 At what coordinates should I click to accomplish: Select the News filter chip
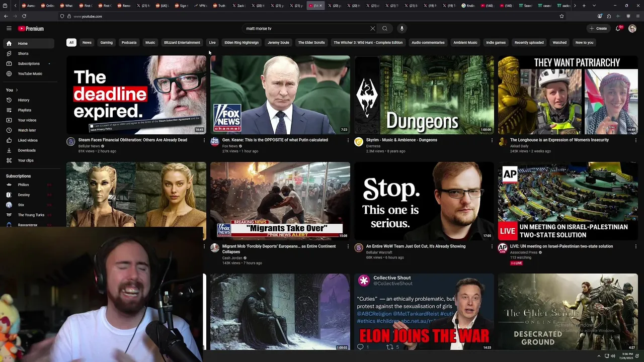coord(87,42)
